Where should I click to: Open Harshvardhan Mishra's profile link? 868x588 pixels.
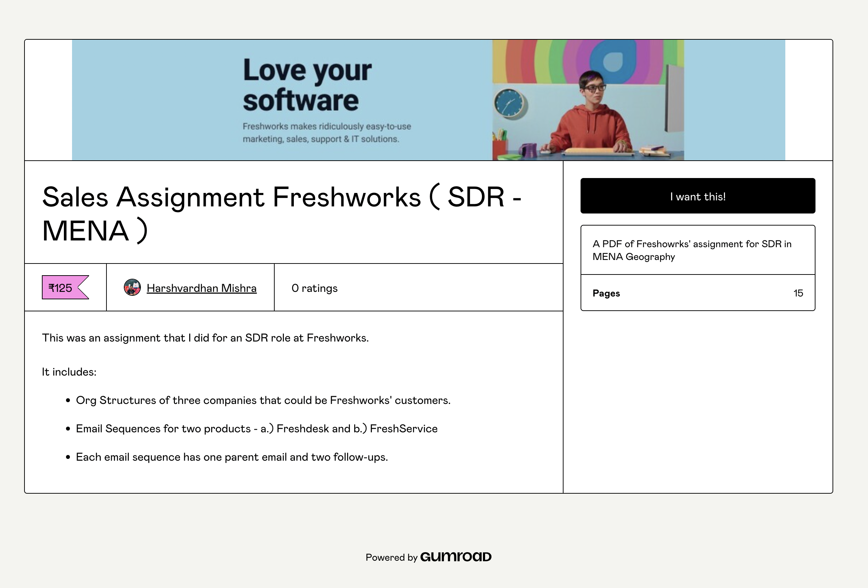pos(201,288)
